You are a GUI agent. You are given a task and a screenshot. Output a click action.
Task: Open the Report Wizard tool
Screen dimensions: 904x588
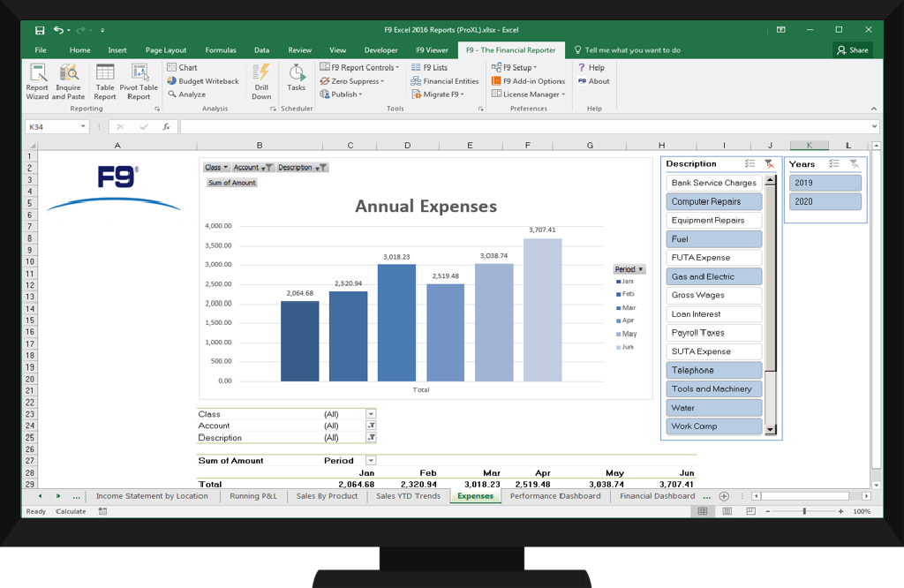tap(37, 81)
